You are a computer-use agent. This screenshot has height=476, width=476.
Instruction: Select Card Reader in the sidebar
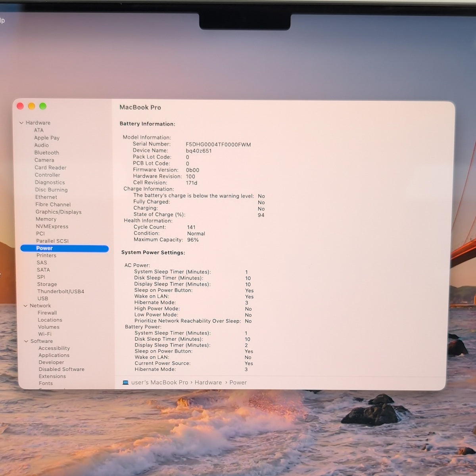point(51,168)
